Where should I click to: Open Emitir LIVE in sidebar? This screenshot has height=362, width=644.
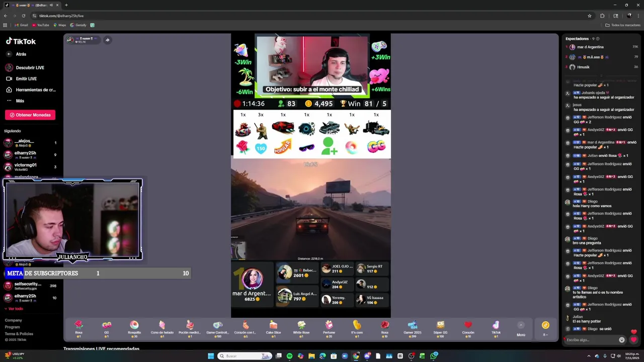(21, 79)
